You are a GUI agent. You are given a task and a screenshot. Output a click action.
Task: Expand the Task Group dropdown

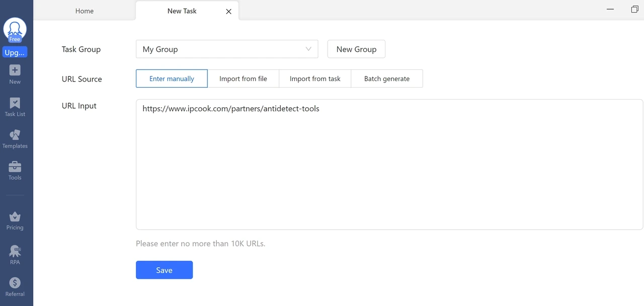[x=308, y=49]
